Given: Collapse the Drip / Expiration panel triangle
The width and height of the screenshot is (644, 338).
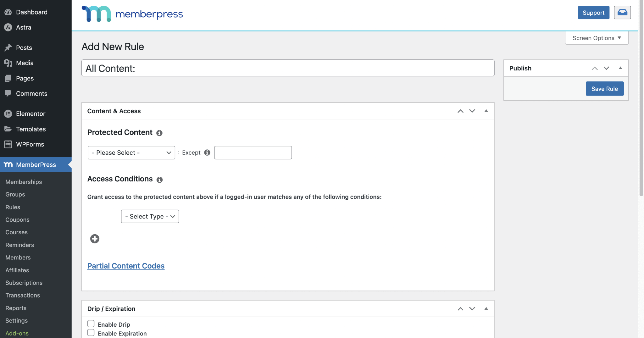Looking at the screenshot, I should pos(486,308).
